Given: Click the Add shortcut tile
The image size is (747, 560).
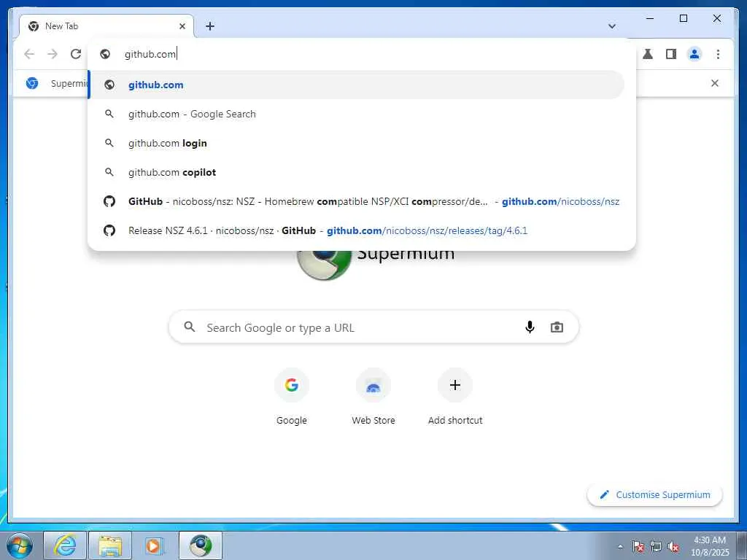Looking at the screenshot, I should [455, 396].
